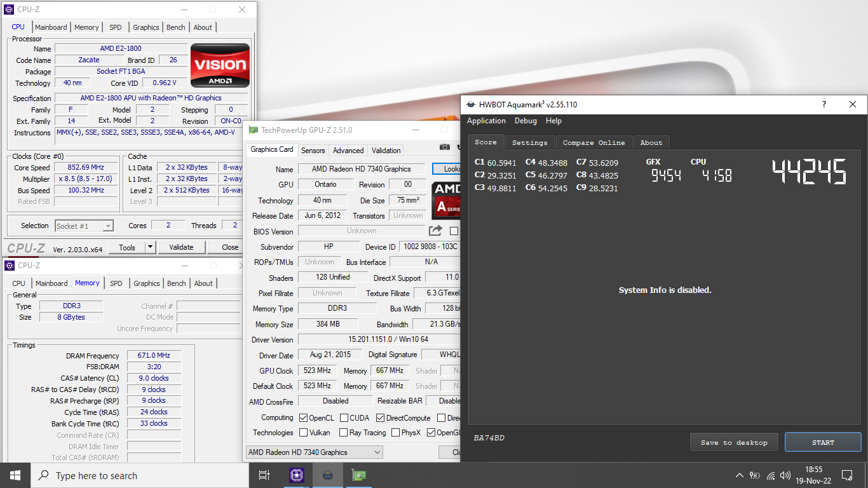Image resolution: width=868 pixels, height=488 pixels.
Task: Open Settings tab in Aquamark
Action: click(529, 143)
